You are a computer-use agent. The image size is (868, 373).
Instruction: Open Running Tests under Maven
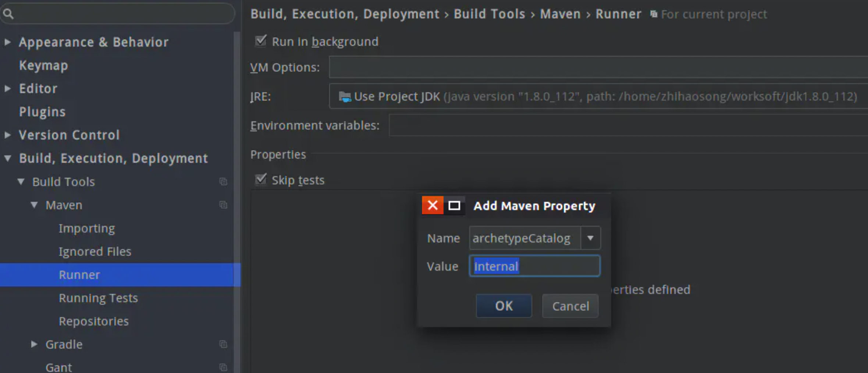point(98,298)
